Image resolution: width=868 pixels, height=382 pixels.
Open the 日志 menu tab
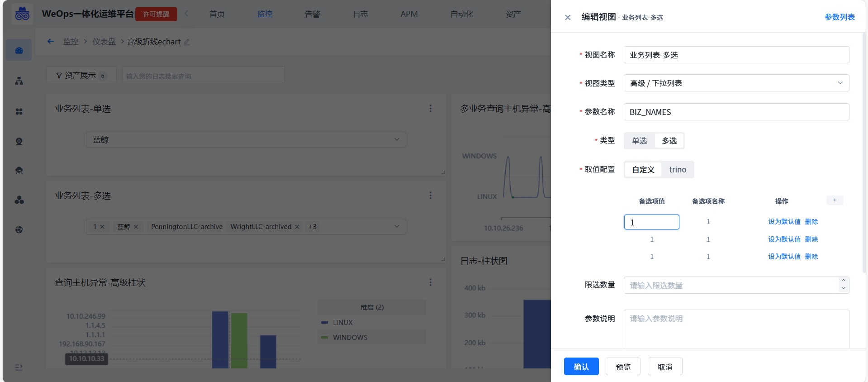(360, 14)
